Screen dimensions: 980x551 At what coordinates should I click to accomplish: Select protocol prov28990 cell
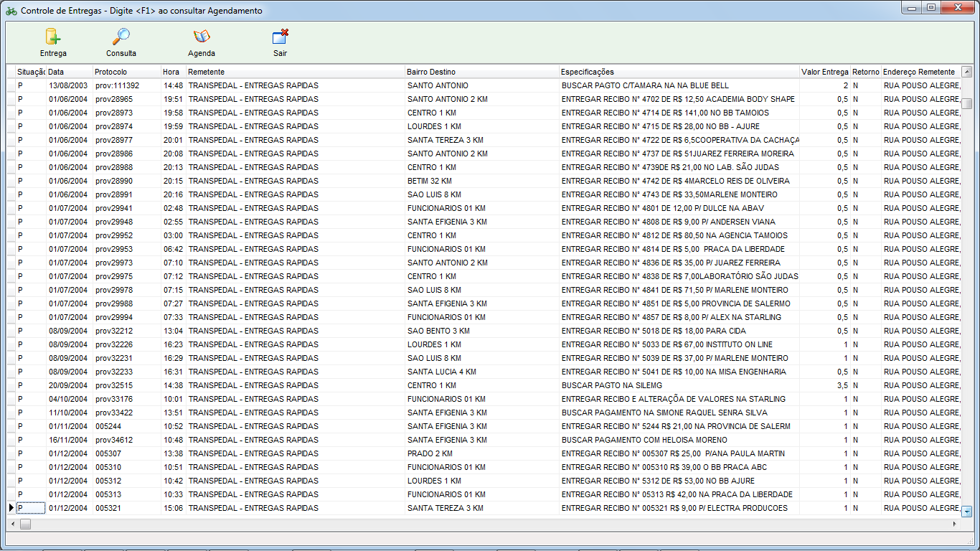click(x=127, y=181)
